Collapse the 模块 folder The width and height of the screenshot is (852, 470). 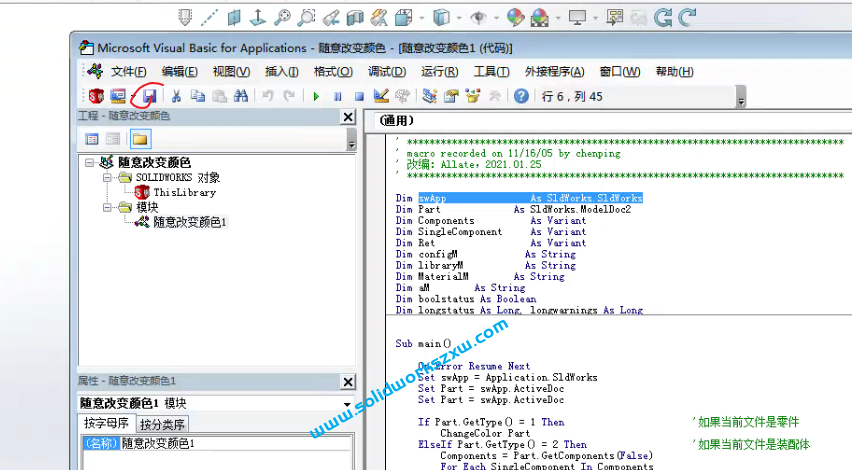click(x=107, y=207)
